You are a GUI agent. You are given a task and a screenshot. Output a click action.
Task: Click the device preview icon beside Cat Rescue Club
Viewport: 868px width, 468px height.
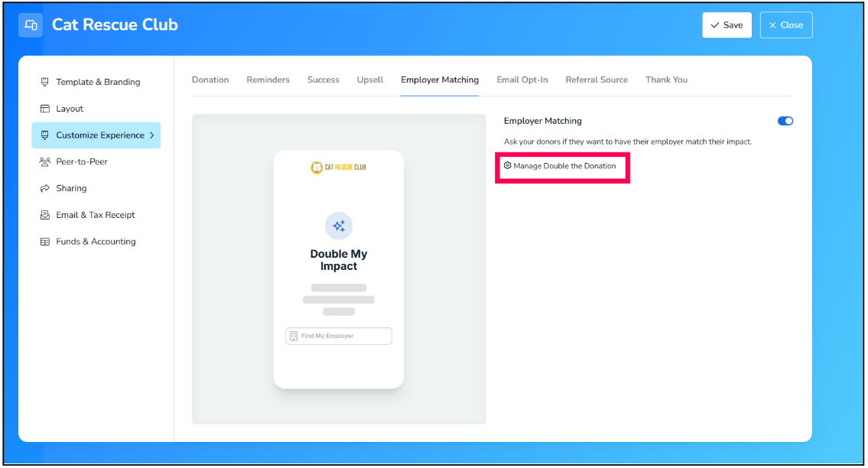coord(31,25)
